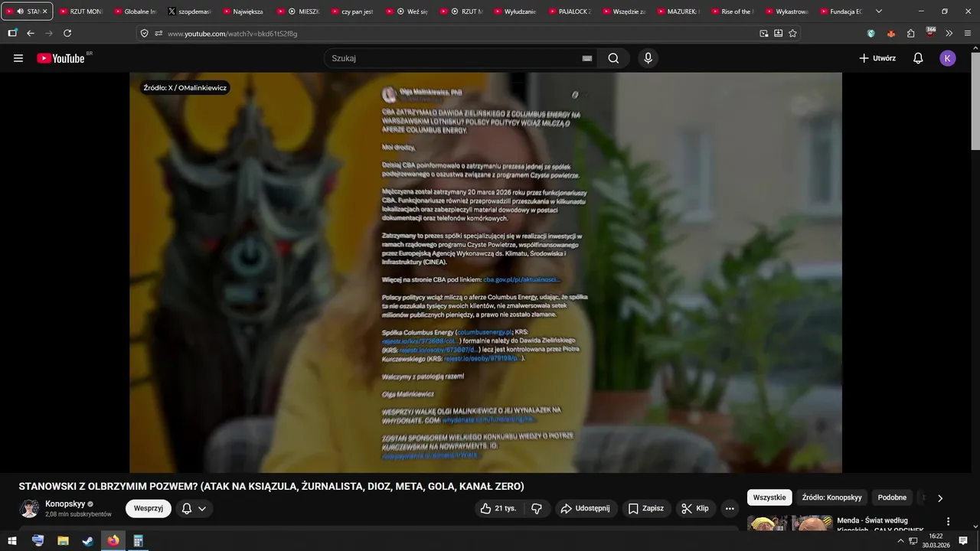
Task: Open the Firefox extensions puzzle icon
Action: (x=910, y=34)
